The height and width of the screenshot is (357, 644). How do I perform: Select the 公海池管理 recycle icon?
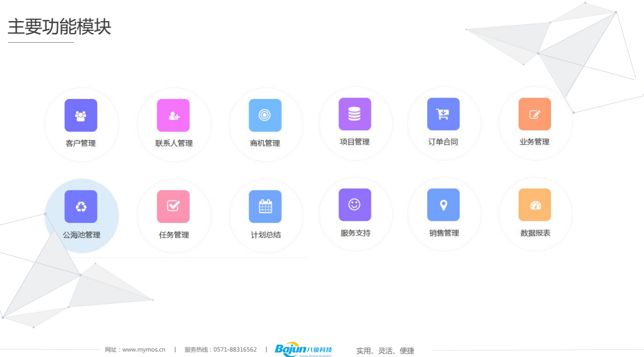tap(81, 207)
